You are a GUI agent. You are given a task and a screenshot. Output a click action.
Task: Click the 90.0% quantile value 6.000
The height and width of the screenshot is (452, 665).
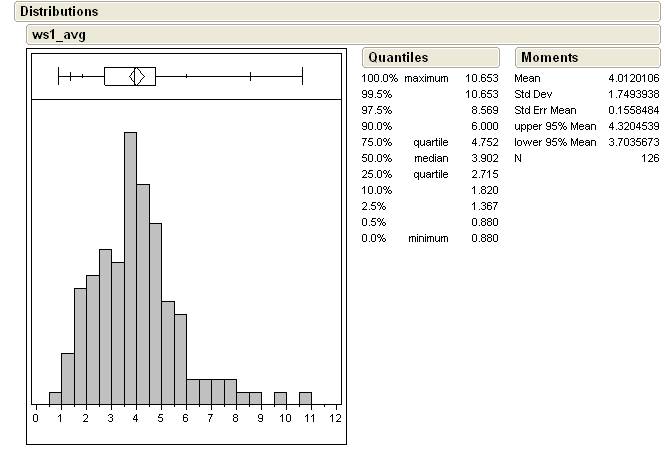483,126
